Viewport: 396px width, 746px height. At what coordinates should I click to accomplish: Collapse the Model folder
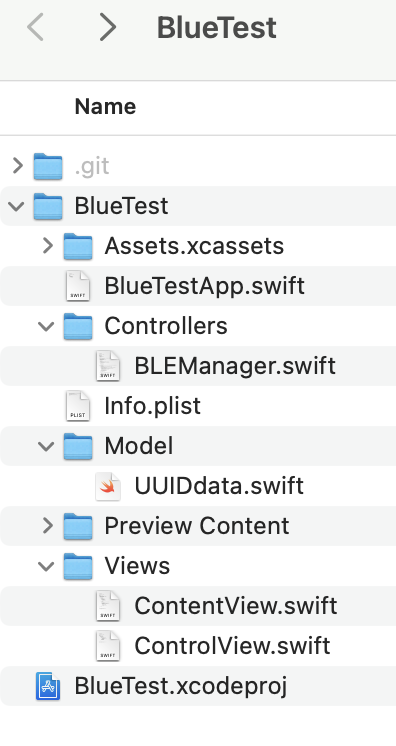click(46, 446)
